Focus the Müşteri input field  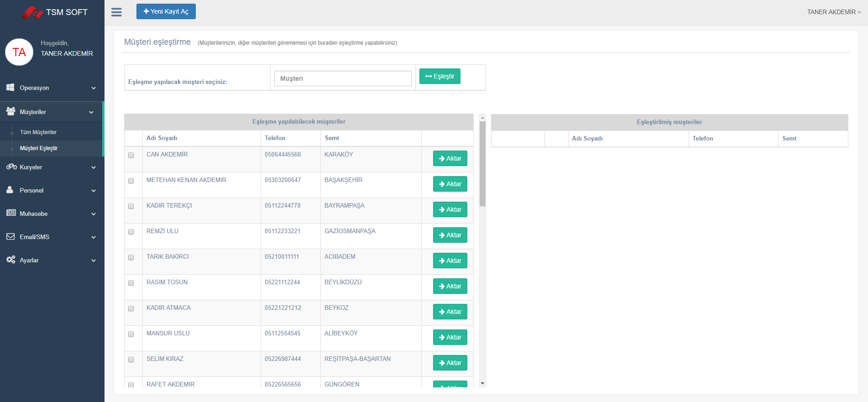(x=343, y=78)
